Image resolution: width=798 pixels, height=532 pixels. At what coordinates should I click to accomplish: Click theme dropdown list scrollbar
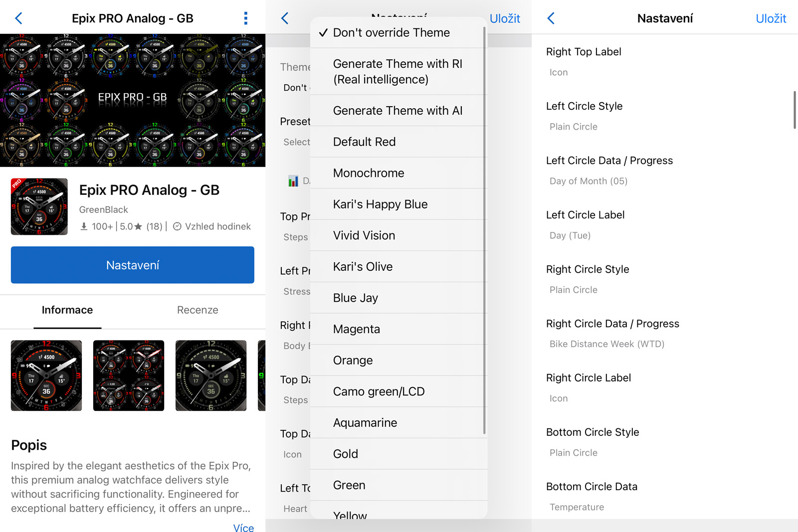point(484,230)
